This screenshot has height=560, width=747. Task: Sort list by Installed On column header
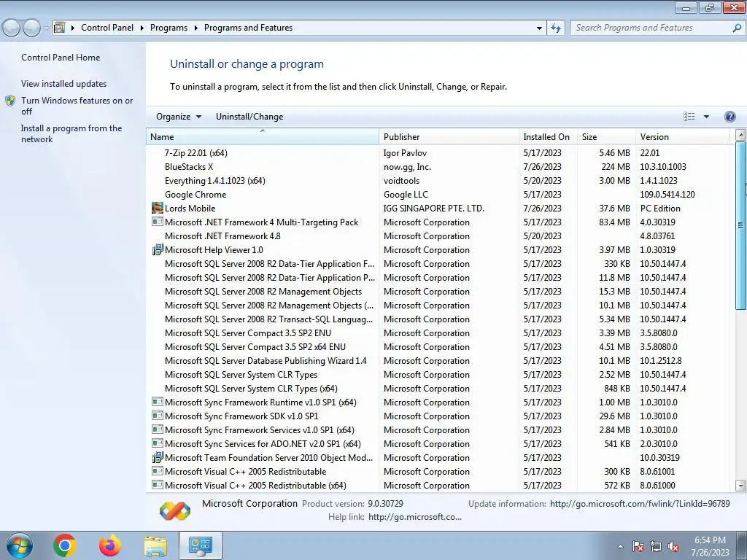(548, 136)
